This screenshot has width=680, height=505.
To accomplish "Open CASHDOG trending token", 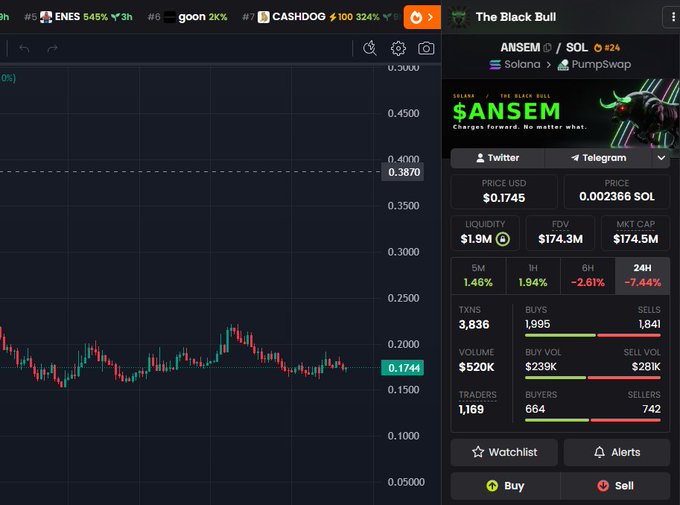I will tap(319, 17).
